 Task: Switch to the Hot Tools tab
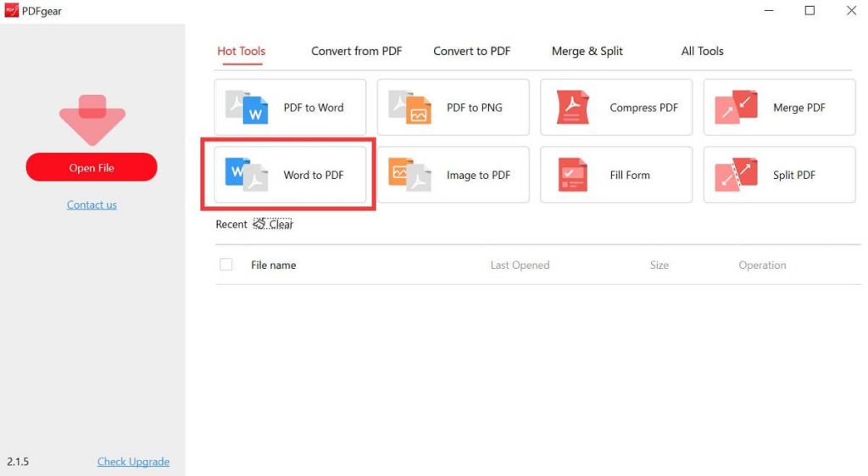click(242, 51)
